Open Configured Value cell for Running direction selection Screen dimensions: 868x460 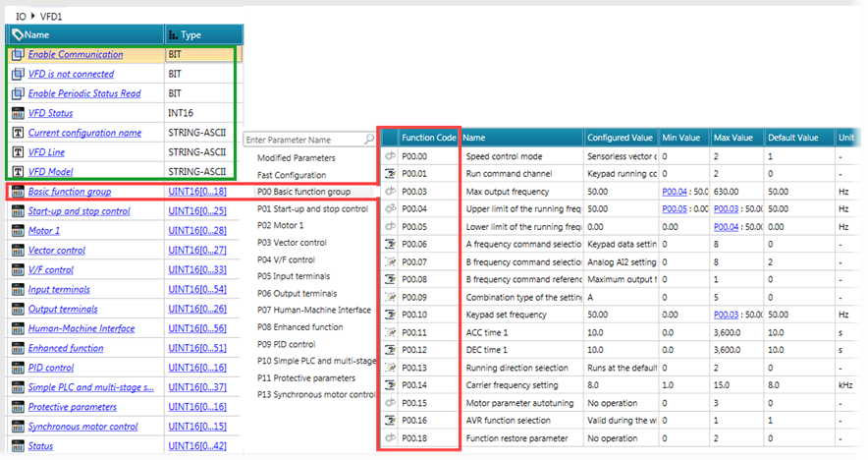[621, 368]
